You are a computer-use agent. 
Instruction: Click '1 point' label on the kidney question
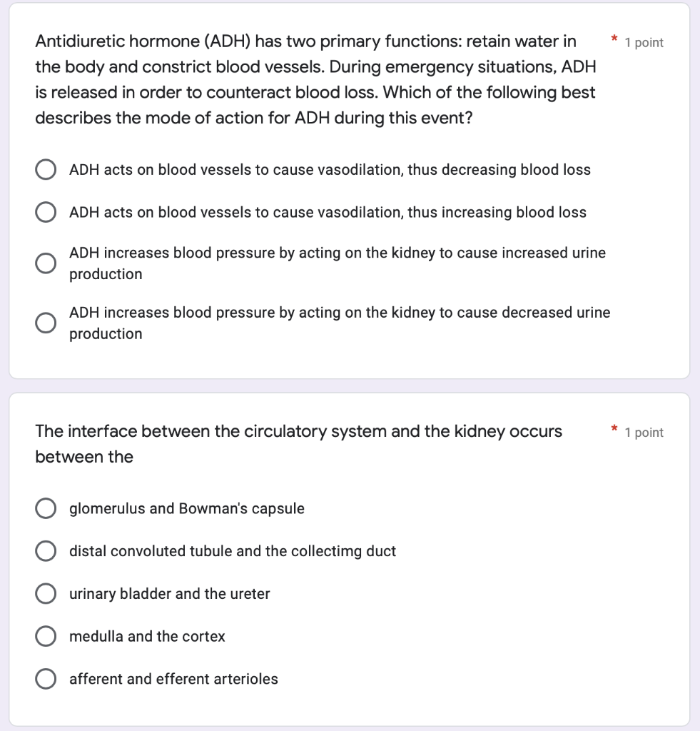(x=644, y=432)
